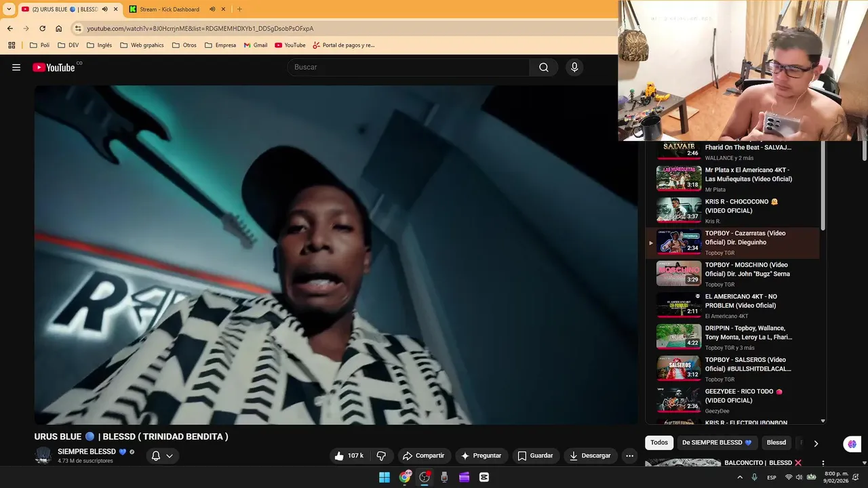This screenshot has width=868, height=488.
Task: Click the Descargar download button
Action: coord(590,455)
